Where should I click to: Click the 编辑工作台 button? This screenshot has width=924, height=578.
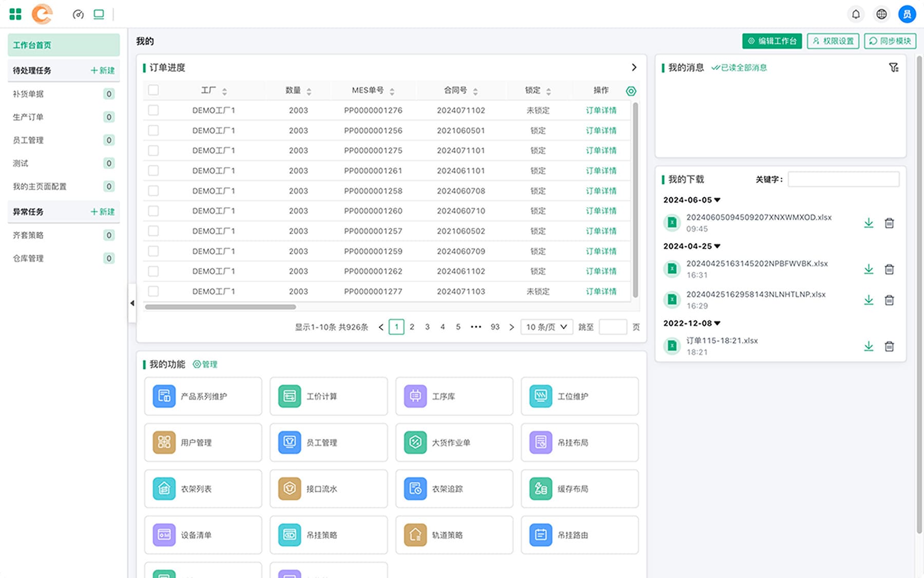(x=772, y=41)
